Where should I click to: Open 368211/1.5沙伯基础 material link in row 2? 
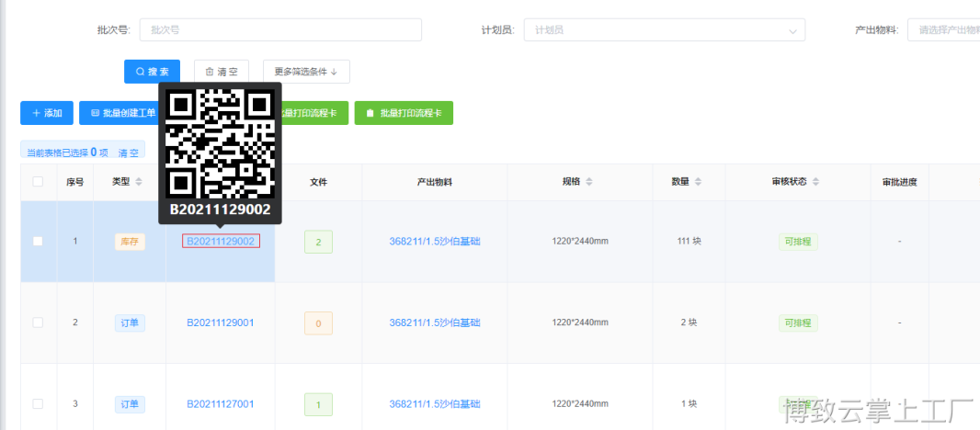point(435,322)
